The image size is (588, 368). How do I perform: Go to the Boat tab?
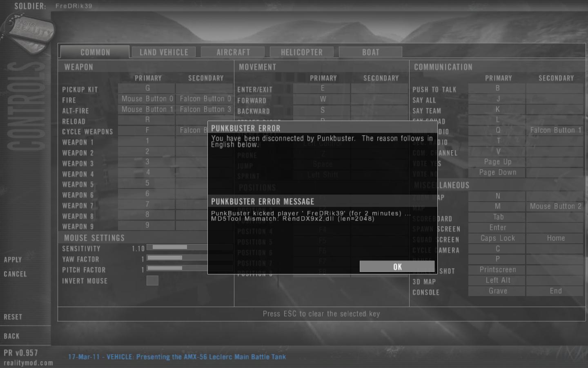pyautogui.click(x=370, y=52)
